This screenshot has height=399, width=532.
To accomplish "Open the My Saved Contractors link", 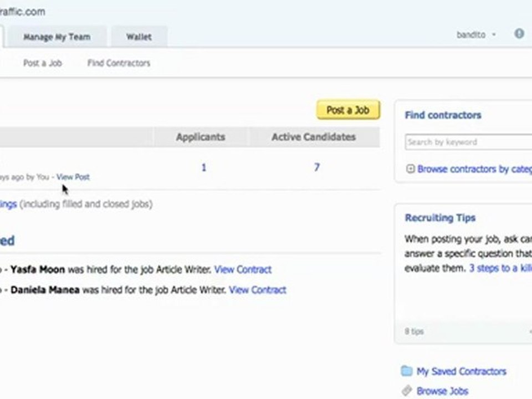I will tap(461, 371).
